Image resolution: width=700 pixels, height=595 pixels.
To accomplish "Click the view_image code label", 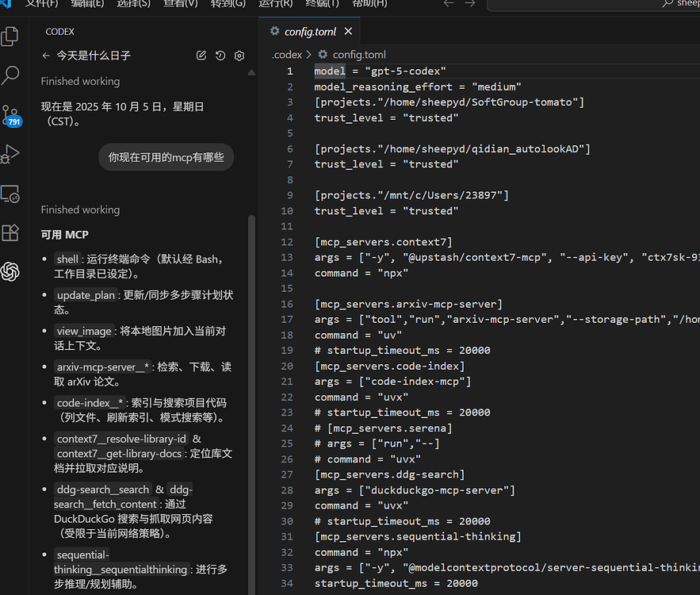I will click(x=84, y=331).
